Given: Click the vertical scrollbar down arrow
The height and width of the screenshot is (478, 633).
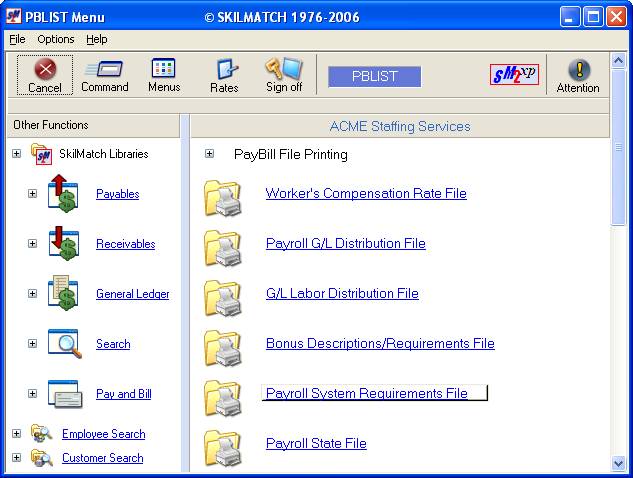Looking at the screenshot, I should pyautogui.click(x=618, y=463).
